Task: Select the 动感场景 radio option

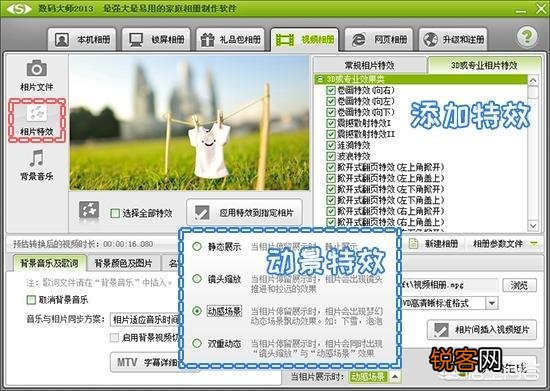Action: coord(197,311)
